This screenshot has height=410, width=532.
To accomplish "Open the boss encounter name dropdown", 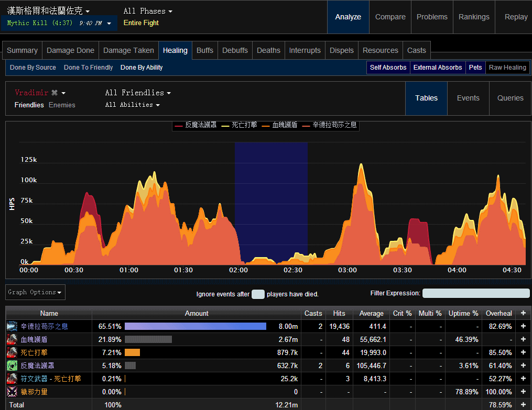I will [x=48, y=11].
